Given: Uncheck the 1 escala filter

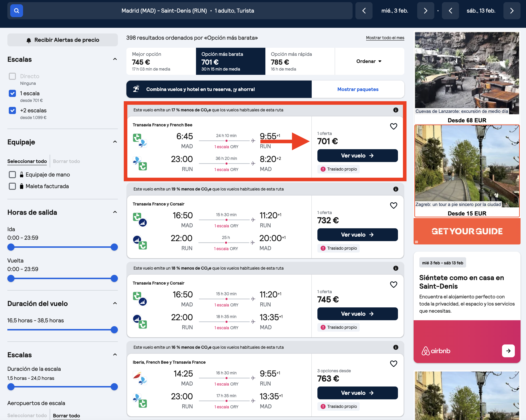Looking at the screenshot, I should pos(12,93).
